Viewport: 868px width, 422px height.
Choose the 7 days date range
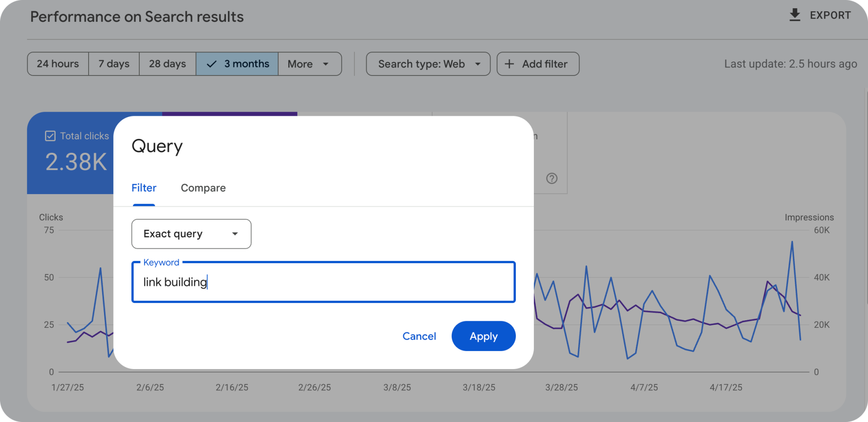coord(114,64)
